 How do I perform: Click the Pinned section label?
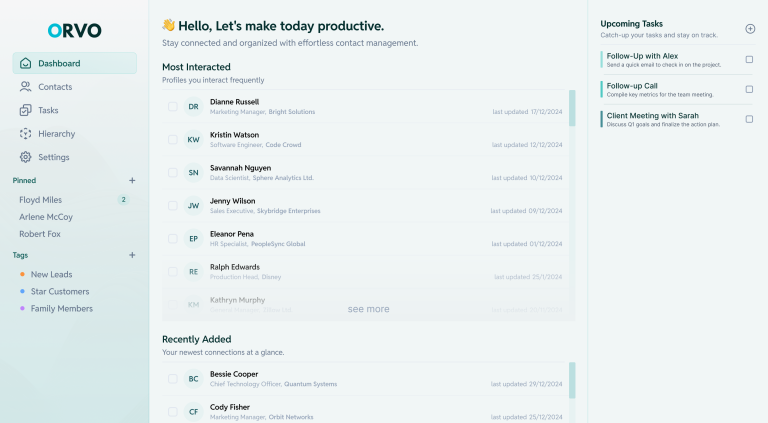pos(24,180)
